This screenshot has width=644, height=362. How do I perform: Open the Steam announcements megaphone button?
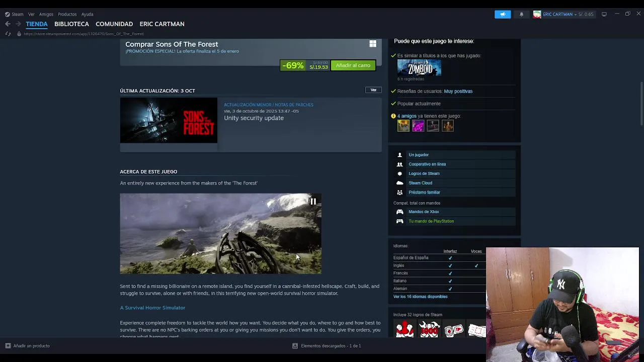tap(503, 14)
